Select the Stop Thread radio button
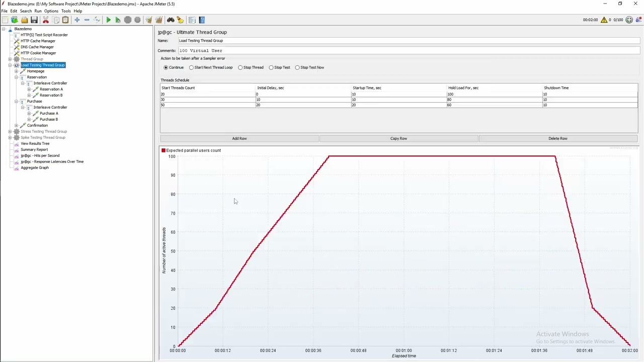The image size is (644, 362). 240,67
